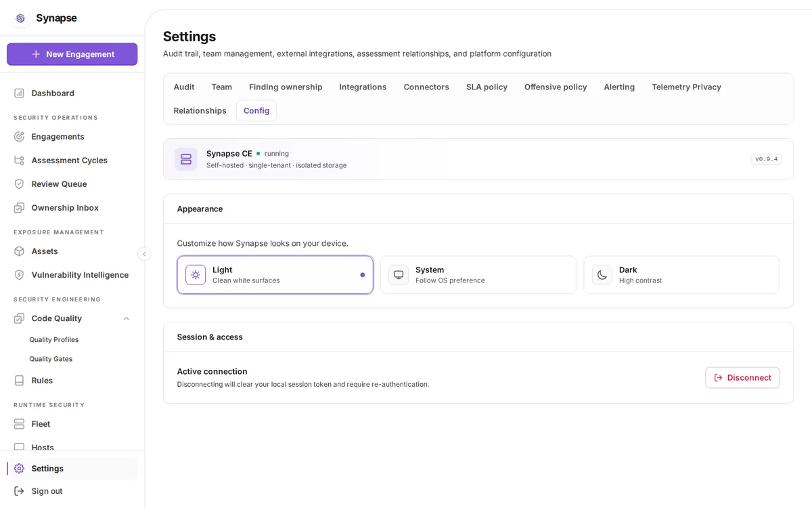Collapse the Code Quality section chevron
The height and width of the screenshot is (508, 812).
126,318
